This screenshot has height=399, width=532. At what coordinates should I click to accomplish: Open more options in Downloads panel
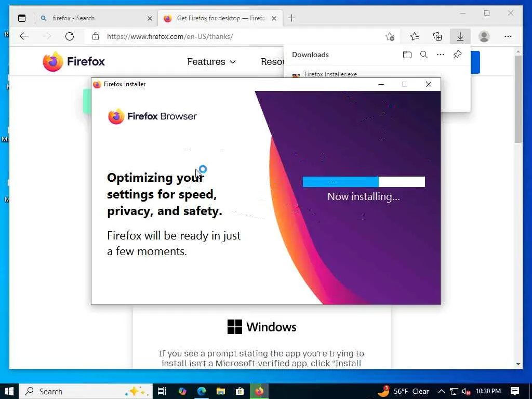click(x=441, y=55)
